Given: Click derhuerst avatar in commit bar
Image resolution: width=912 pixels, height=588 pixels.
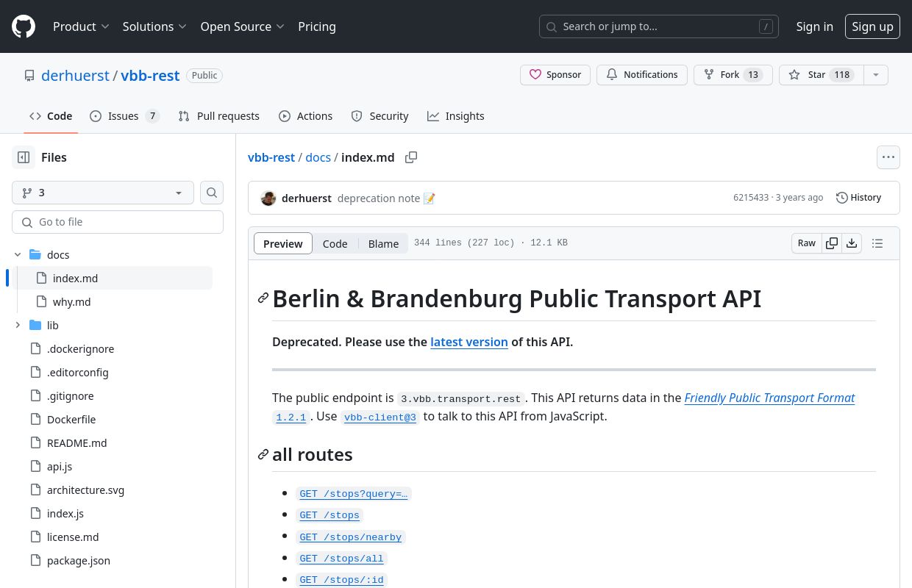Looking at the screenshot, I should (268, 198).
